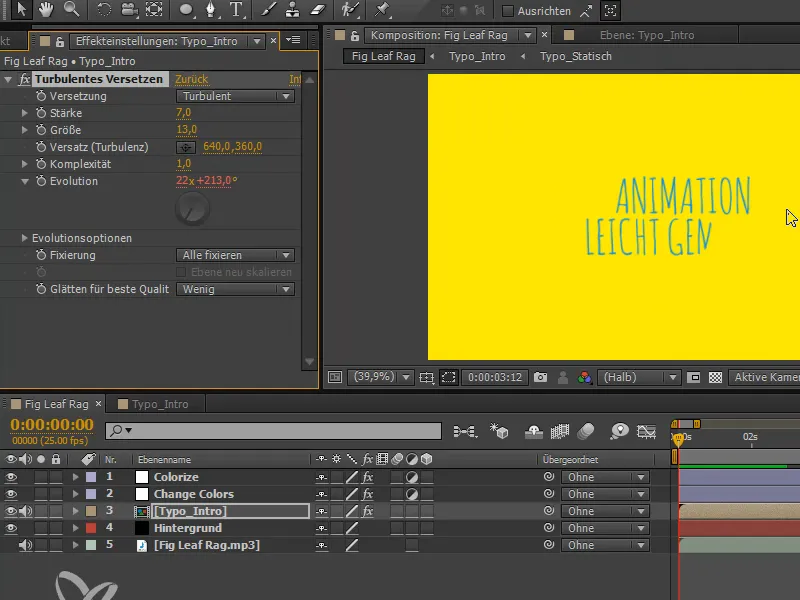800x600 pixels.
Task: Toggle draft 3D in timeline
Action: click(499, 432)
